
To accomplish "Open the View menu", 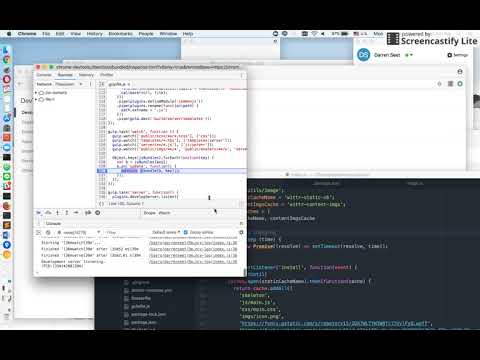I will [x=76, y=34].
